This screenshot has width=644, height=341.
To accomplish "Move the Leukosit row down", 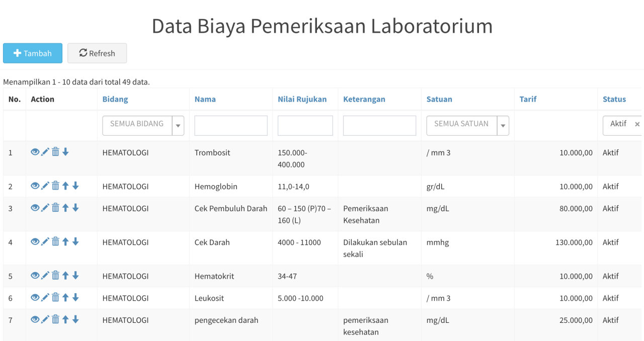I will [x=75, y=297].
